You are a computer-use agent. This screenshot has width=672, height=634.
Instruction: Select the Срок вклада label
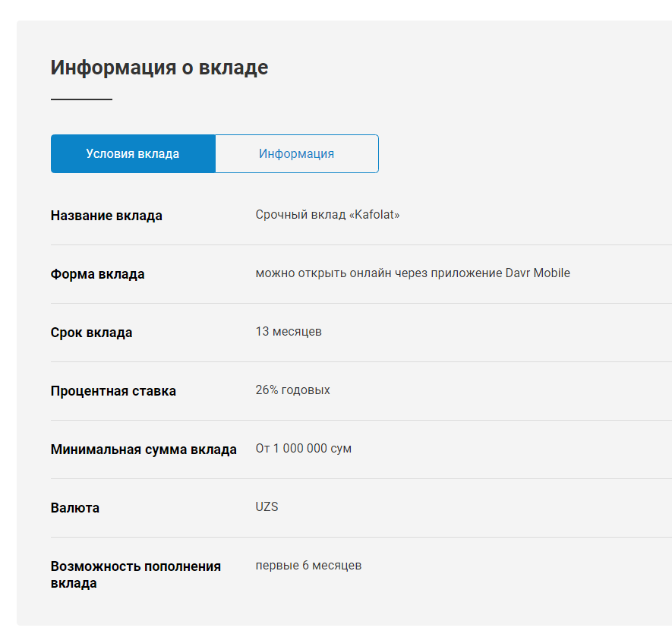(x=91, y=333)
